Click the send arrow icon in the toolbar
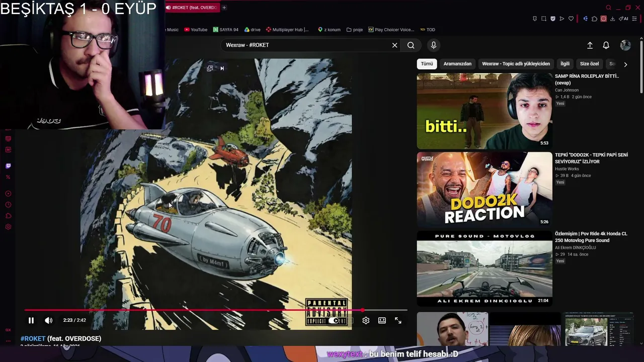 [562, 19]
